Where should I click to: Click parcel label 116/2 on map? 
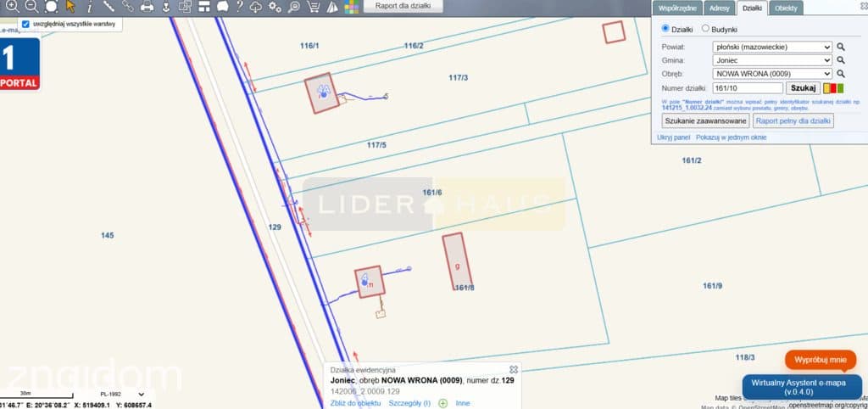coord(414,46)
